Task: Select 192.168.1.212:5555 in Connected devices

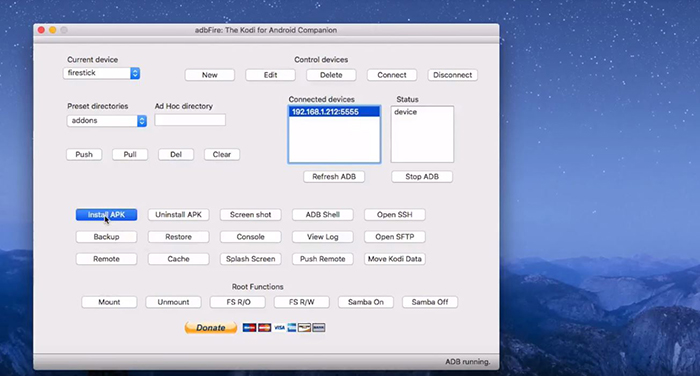Action: (x=334, y=112)
